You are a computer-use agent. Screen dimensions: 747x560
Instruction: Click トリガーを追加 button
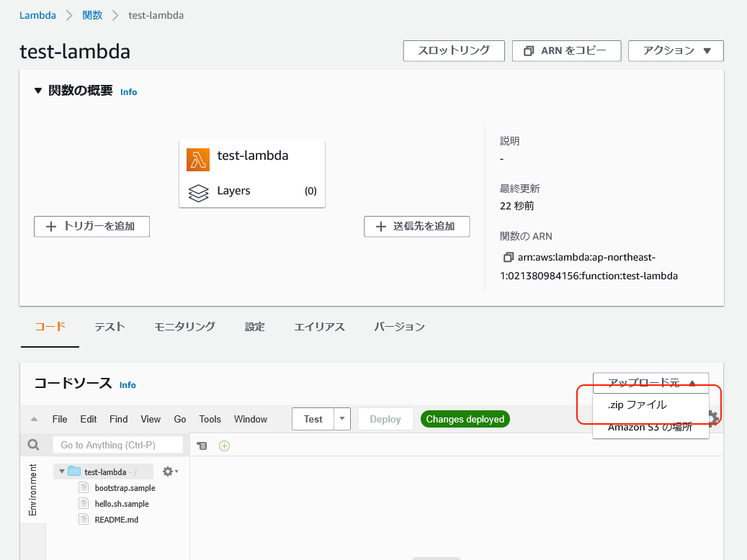pyautogui.click(x=92, y=226)
